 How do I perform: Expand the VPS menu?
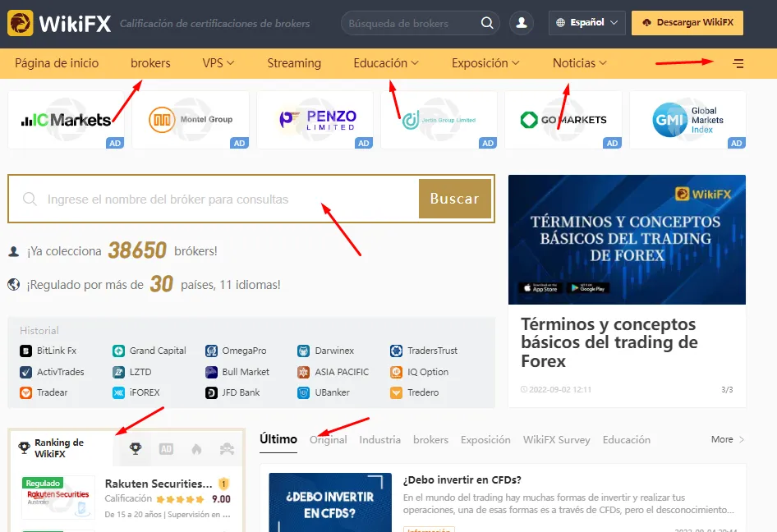tap(218, 63)
